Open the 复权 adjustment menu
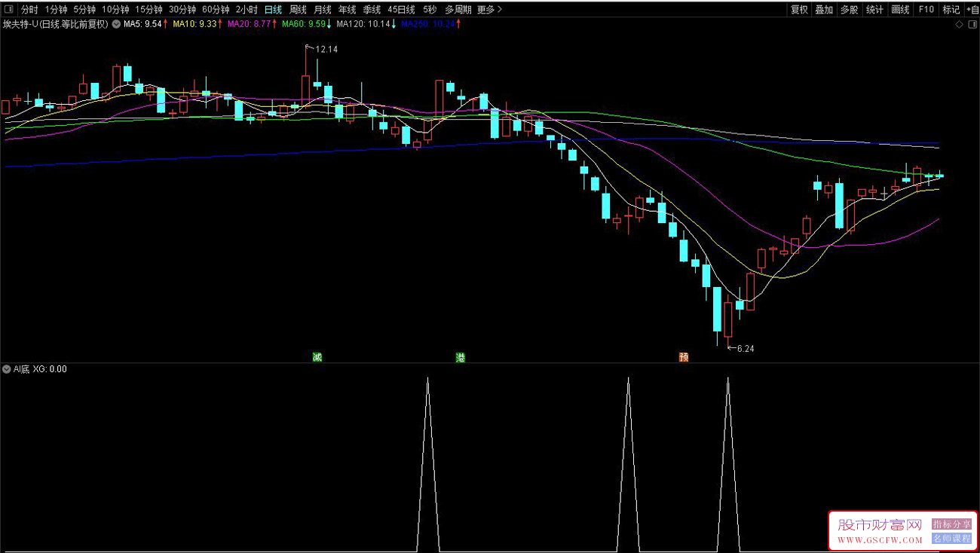Viewport: 980px width, 553px height. [x=799, y=10]
